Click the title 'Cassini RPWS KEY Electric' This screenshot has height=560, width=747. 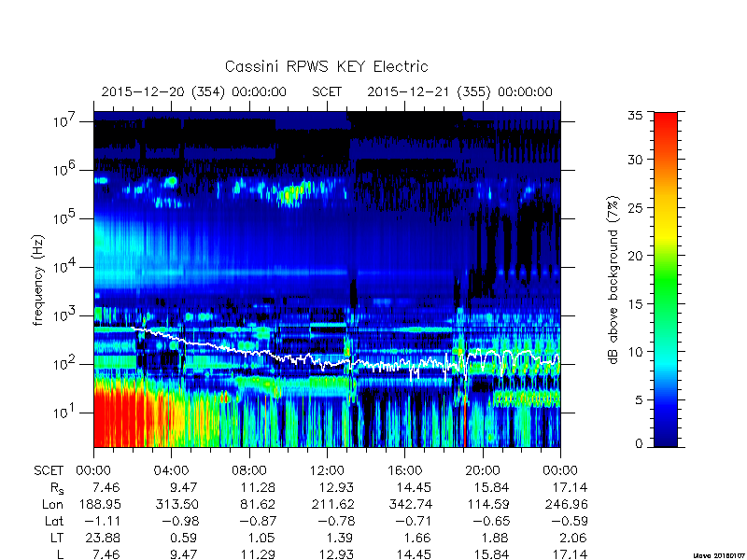coord(326,66)
